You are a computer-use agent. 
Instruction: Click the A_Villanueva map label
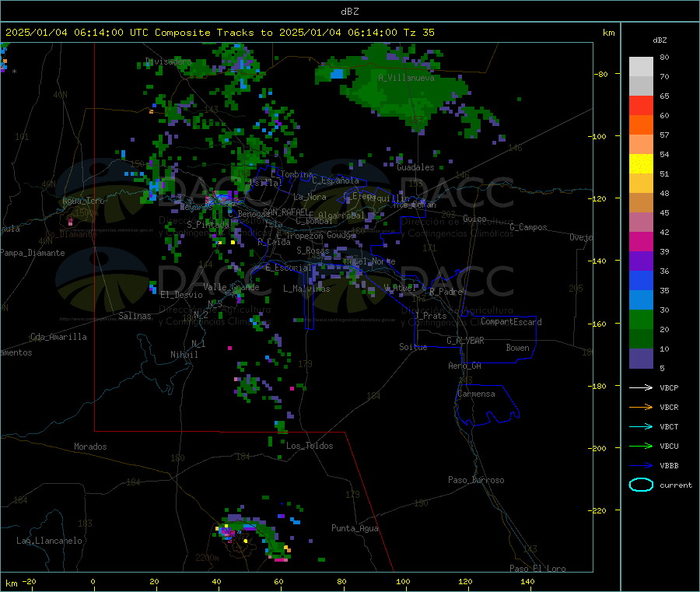tap(406, 78)
